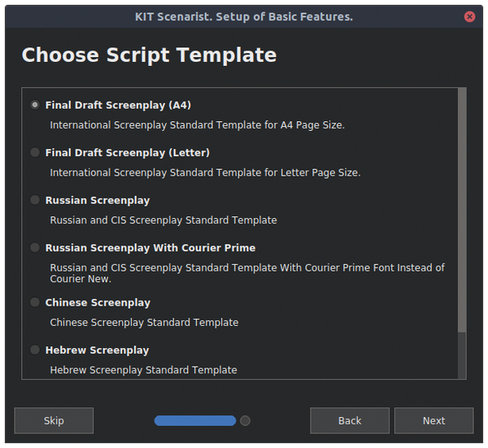
Task: Click the Chinese Screenplay Standard Template description
Action: click(144, 323)
